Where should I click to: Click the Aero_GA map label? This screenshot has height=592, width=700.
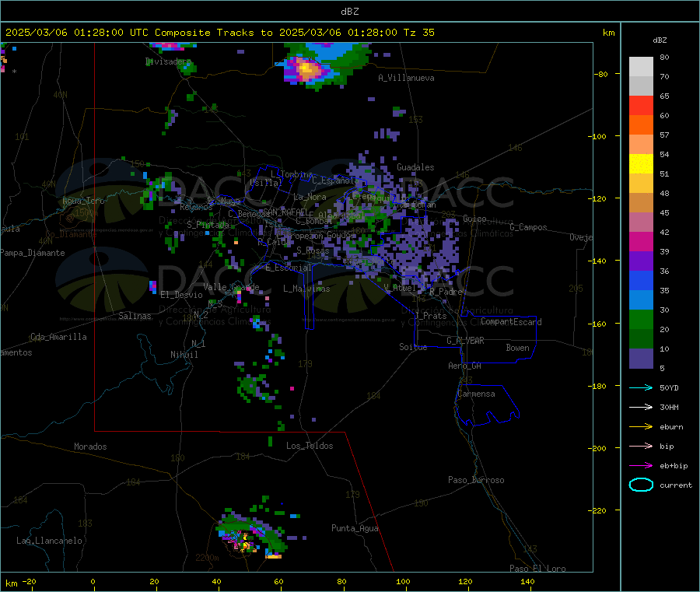pos(465,366)
